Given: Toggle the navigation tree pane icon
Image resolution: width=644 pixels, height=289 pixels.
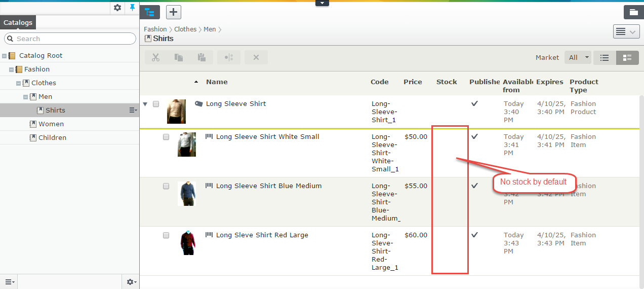Looking at the screenshot, I should 150,12.
